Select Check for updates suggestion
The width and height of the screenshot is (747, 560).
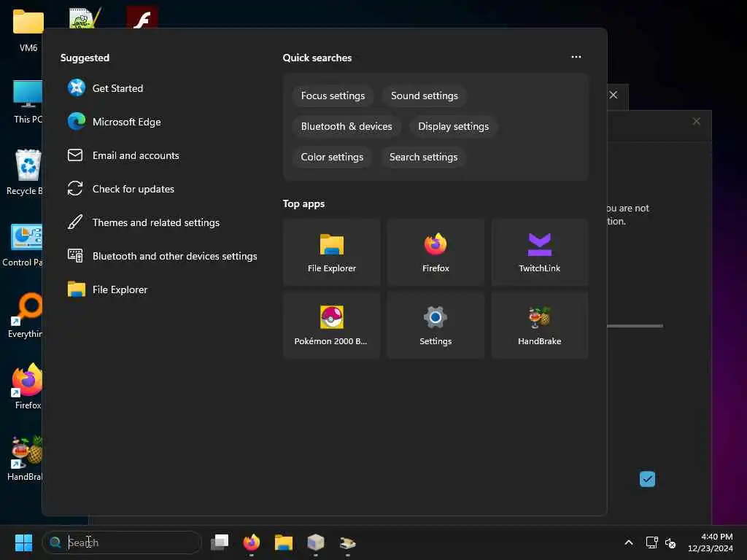click(x=120, y=189)
